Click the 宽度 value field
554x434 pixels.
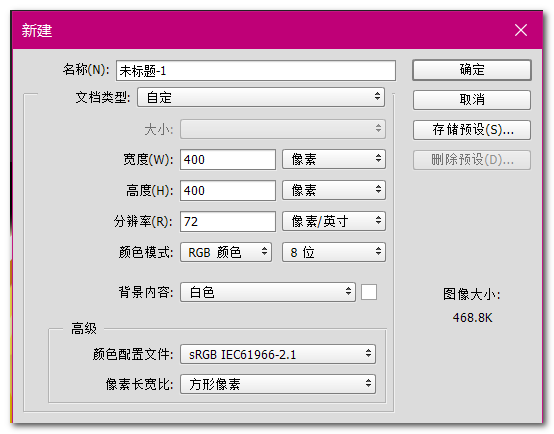pos(228,159)
